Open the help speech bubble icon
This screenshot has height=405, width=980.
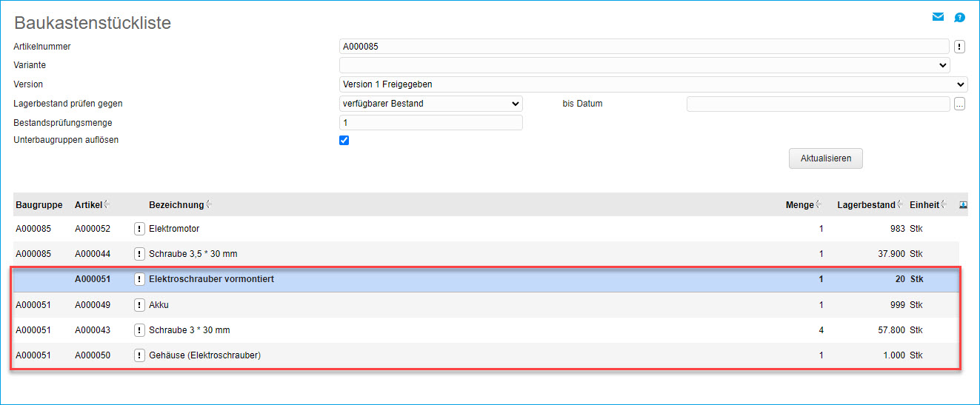coord(959,17)
